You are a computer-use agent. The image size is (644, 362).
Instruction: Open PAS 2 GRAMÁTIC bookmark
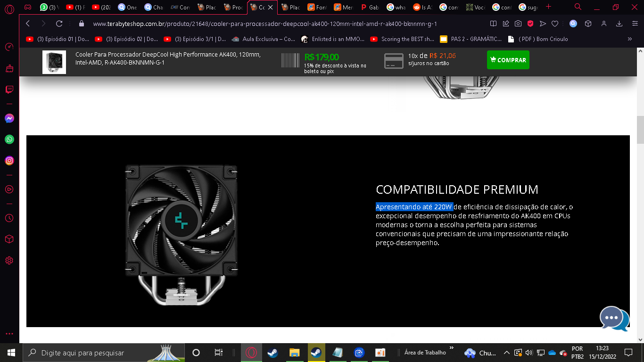[471, 39]
